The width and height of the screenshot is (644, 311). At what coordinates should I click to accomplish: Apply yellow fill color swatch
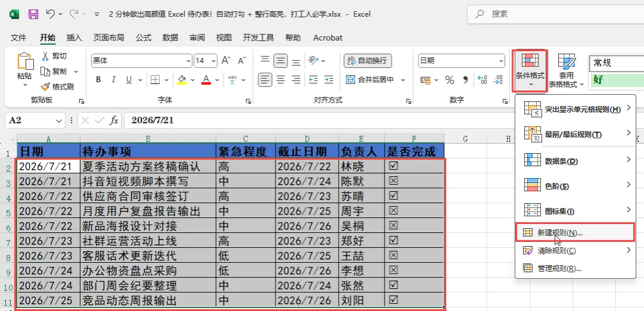tap(181, 80)
